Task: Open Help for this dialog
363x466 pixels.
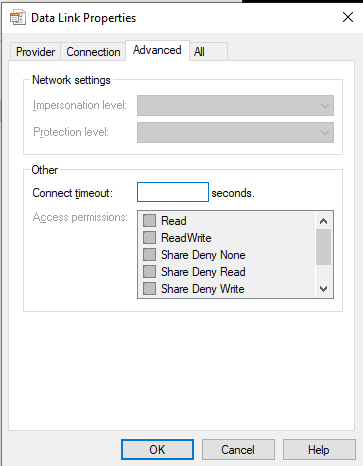Action: point(319,450)
